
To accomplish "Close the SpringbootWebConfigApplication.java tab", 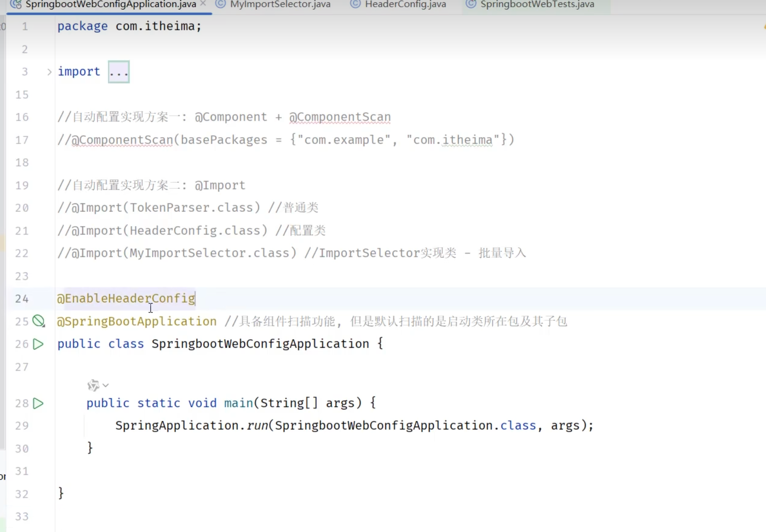I will (203, 4).
